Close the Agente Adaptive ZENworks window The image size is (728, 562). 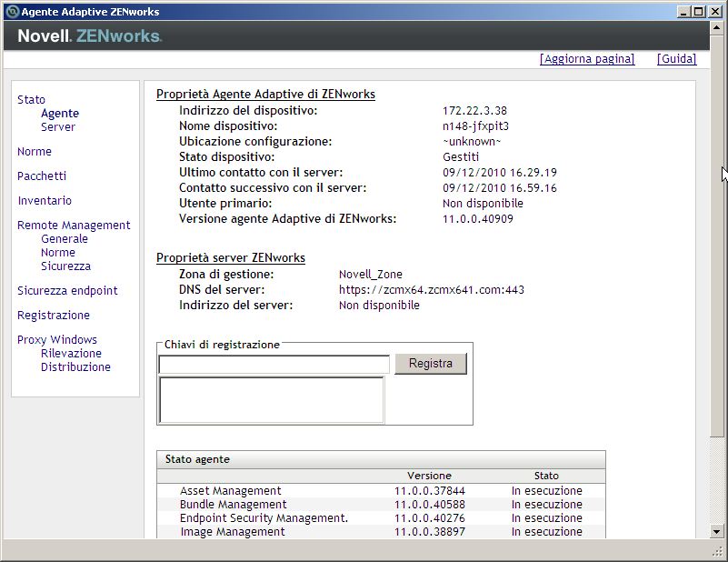[715, 12]
